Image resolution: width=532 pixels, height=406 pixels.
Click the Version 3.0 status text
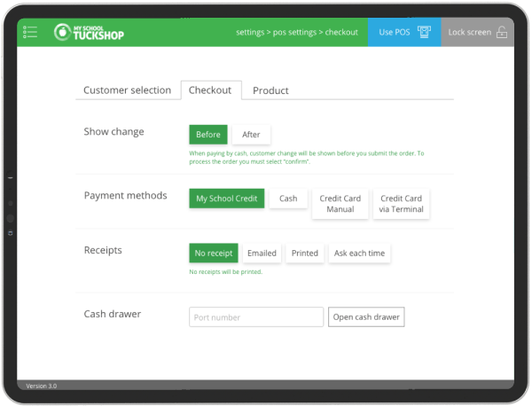point(42,386)
